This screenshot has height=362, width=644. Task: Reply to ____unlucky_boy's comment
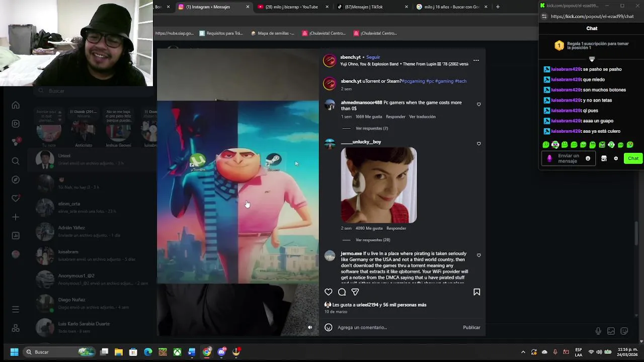click(x=396, y=228)
